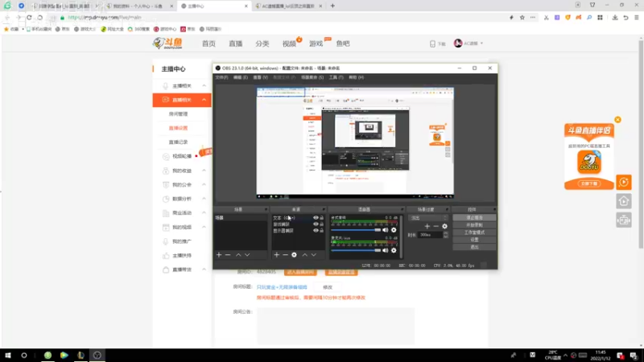The width and height of the screenshot is (644, 362).
Task: Add page to favorites with star icon
Action: 522,18
